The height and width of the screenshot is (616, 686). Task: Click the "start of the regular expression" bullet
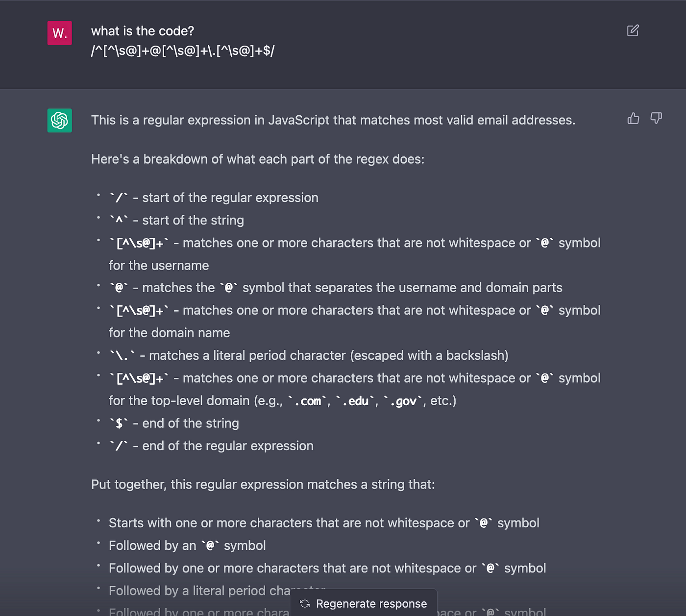214,197
